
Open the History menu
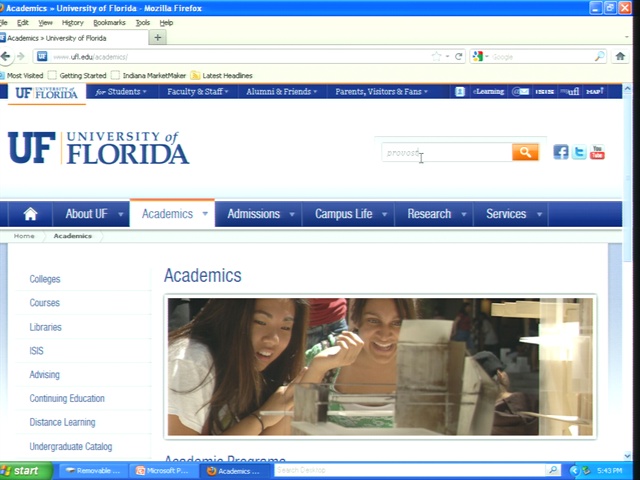point(73,23)
